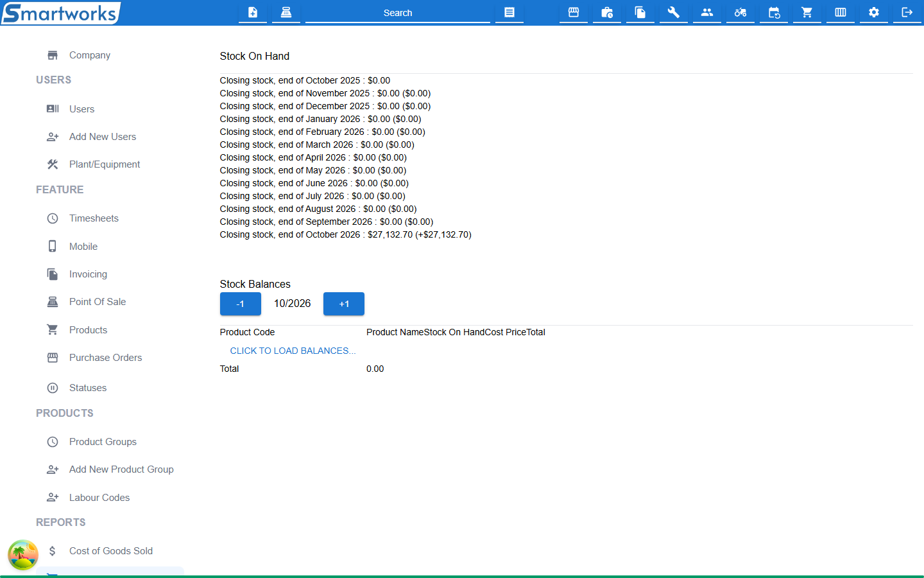Click the palm tree island badge icon
This screenshot has height=578, width=924.
pos(23,555)
